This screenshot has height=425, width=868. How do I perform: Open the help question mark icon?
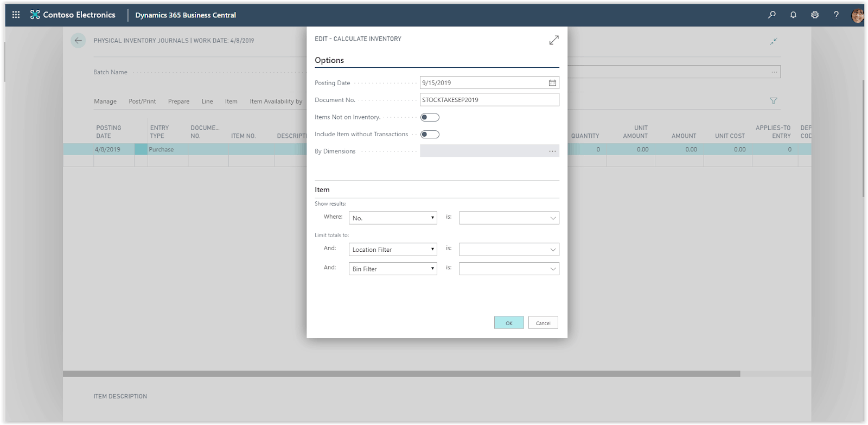[x=836, y=15]
